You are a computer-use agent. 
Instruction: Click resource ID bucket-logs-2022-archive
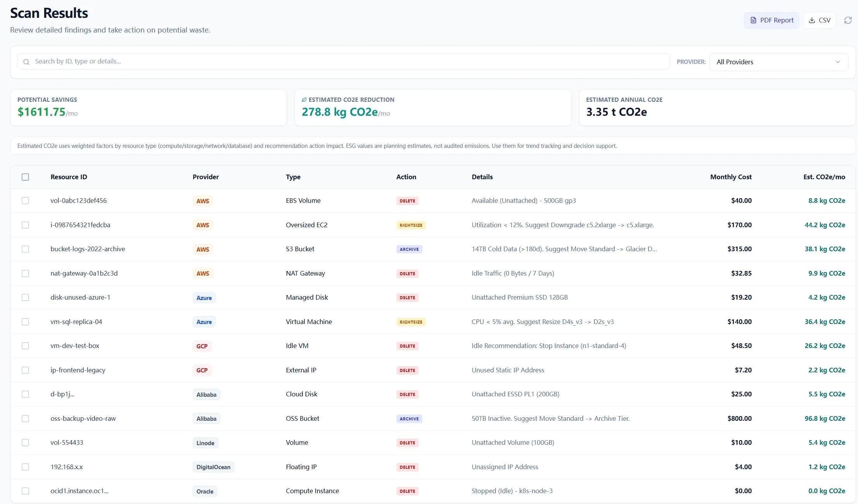[x=88, y=249]
